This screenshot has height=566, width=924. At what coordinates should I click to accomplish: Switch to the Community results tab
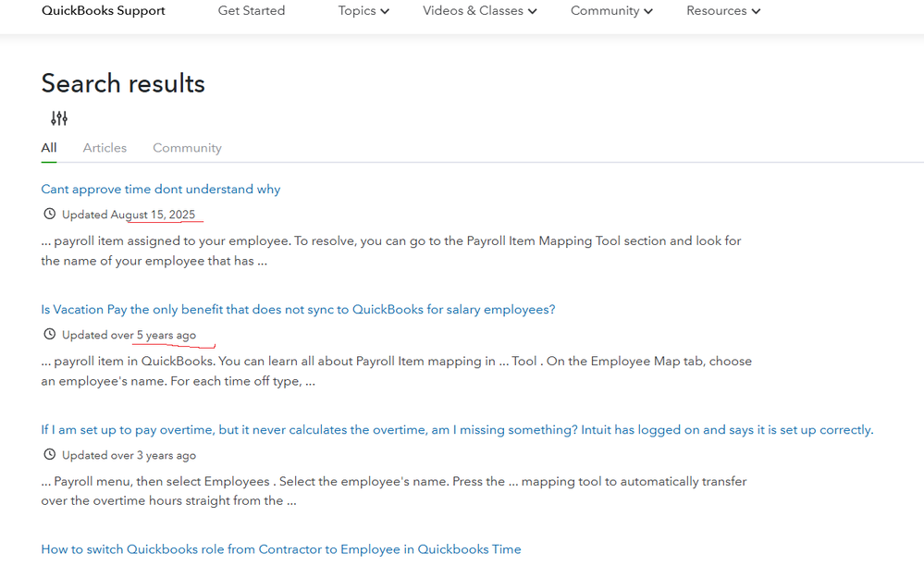pos(187,148)
